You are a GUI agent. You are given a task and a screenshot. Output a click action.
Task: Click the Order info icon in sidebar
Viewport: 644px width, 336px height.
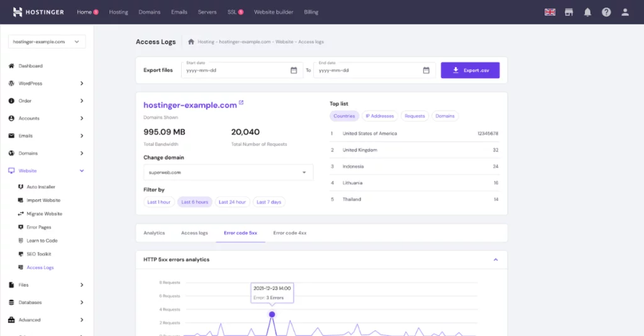(x=11, y=101)
